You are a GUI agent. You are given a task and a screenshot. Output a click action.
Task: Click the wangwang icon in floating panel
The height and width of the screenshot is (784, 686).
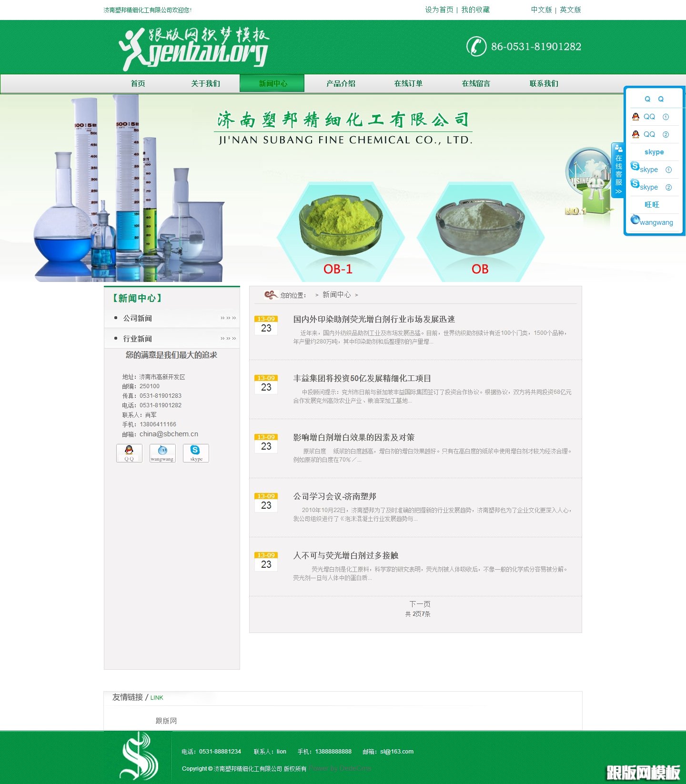pyautogui.click(x=635, y=220)
